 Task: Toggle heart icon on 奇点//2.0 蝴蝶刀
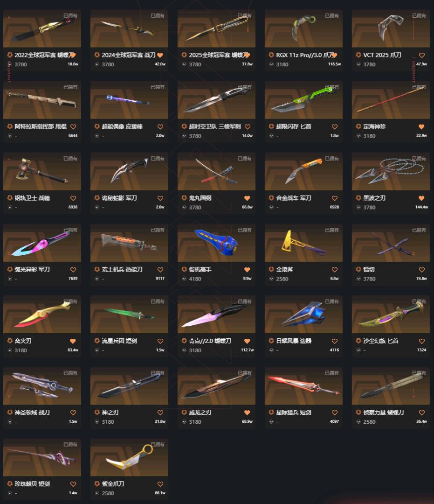pos(247,341)
